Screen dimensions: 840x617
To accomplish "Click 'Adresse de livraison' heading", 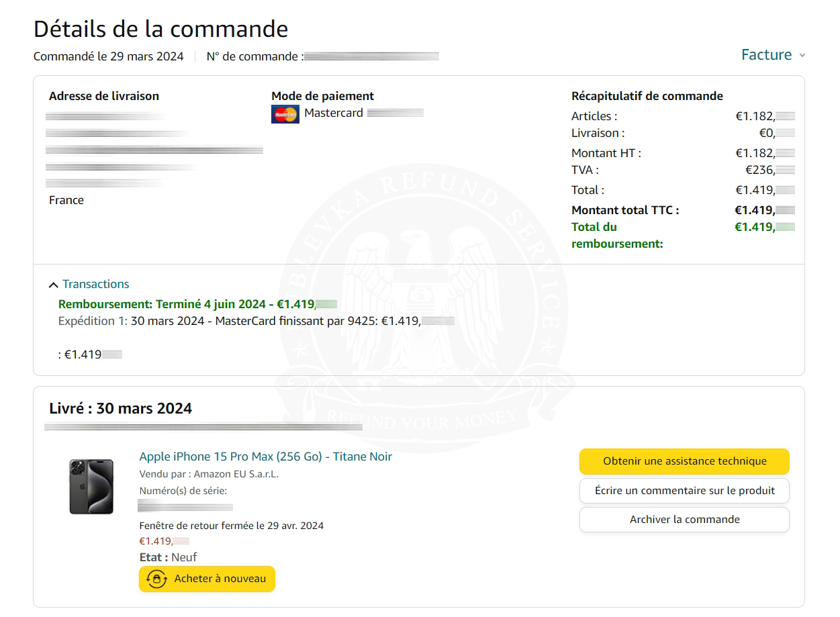I will pyautogui.click(x=104, y=96).
